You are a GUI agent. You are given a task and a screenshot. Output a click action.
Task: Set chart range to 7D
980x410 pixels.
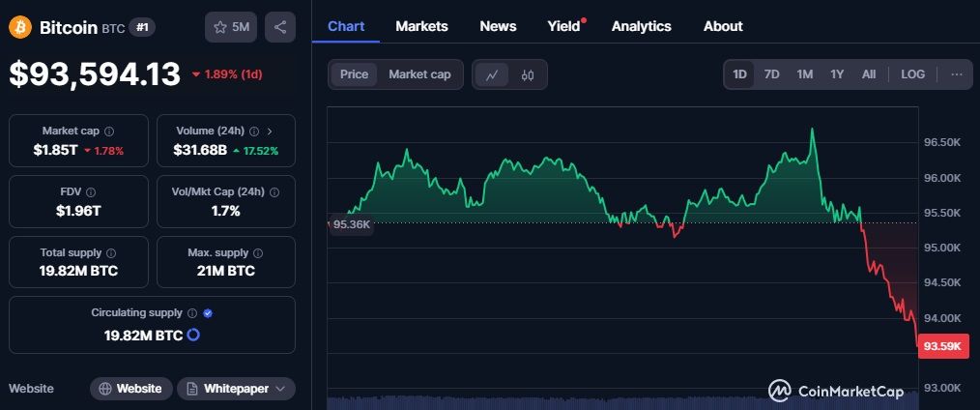[x=772, y=74]
